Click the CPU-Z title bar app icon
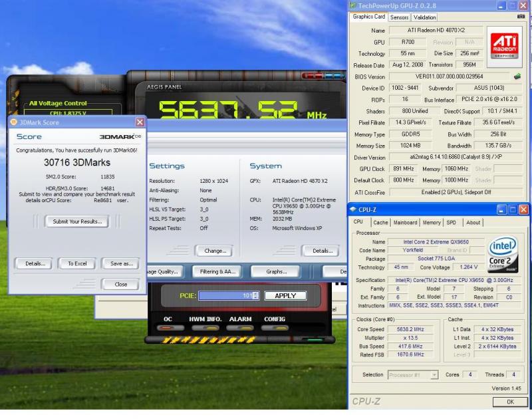The width and height of the screenshot is (532, 419). coord(353,209)
